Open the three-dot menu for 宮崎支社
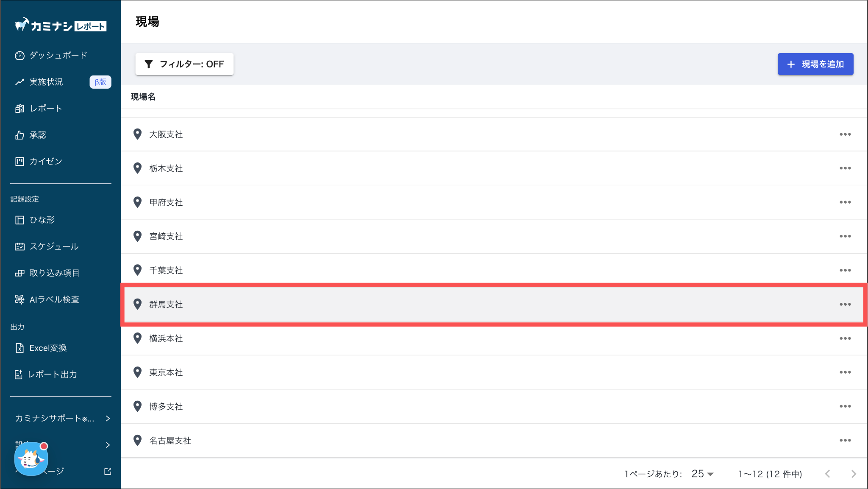868x489 pixels. coord(845,236)
